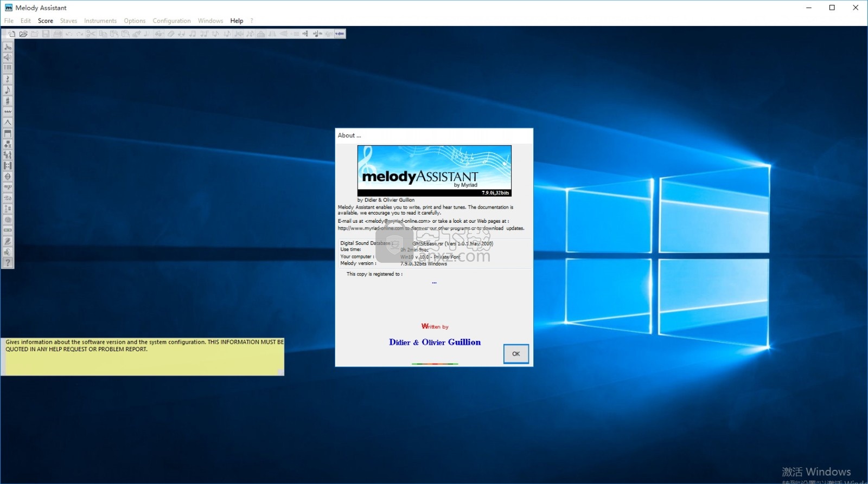This screenshot has height=484, width=868.
Task: Open the Edit menu
Action: point(25,21)
